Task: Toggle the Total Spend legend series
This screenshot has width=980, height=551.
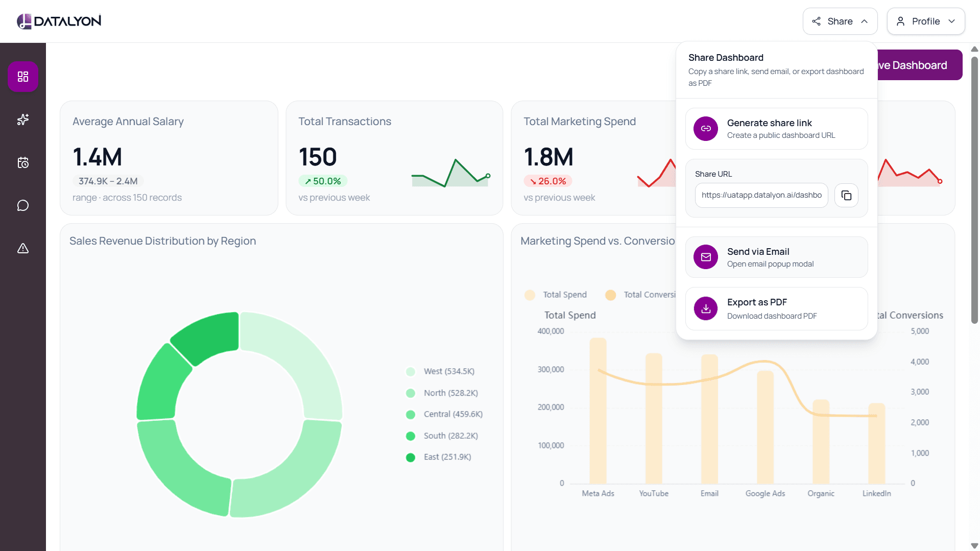Action: coord(556,295)
